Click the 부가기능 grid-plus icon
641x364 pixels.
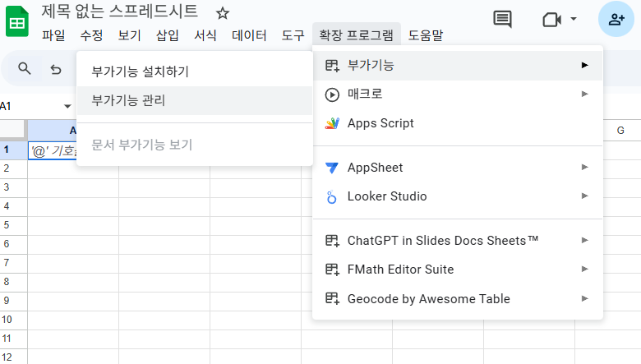(332, 66)
